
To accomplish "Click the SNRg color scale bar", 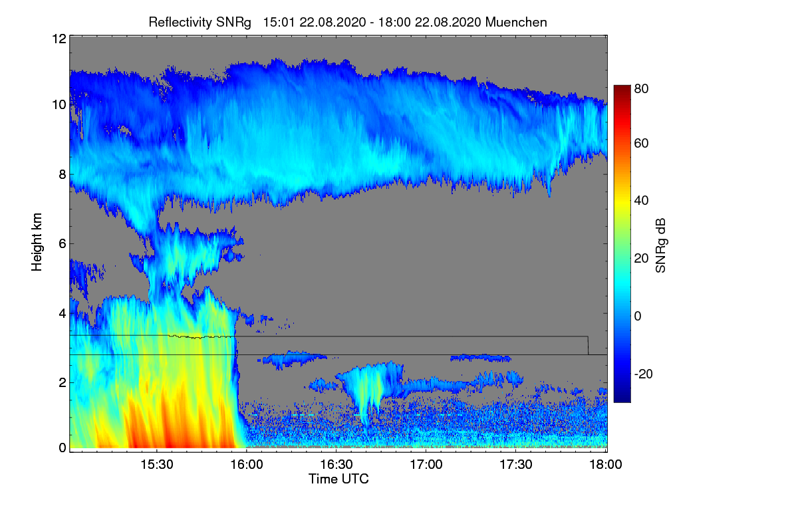I will point(621,243).
